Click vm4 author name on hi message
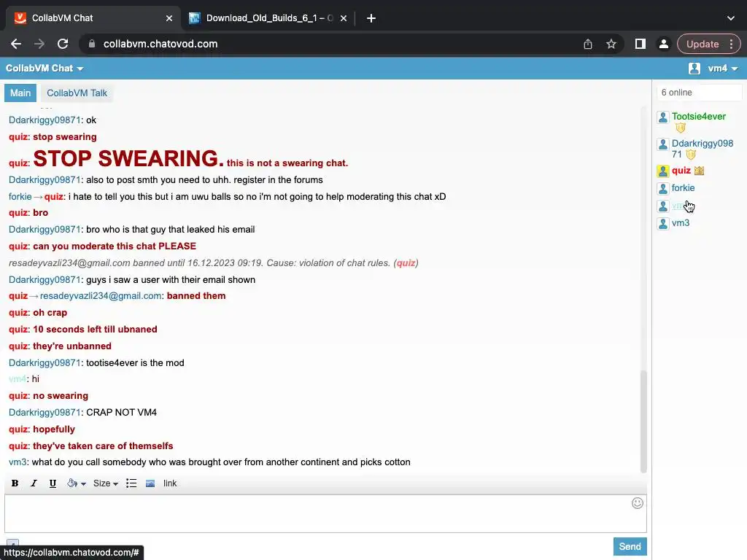Image resolution: width=747 pixels, height=560 pixels. [18, 379]
